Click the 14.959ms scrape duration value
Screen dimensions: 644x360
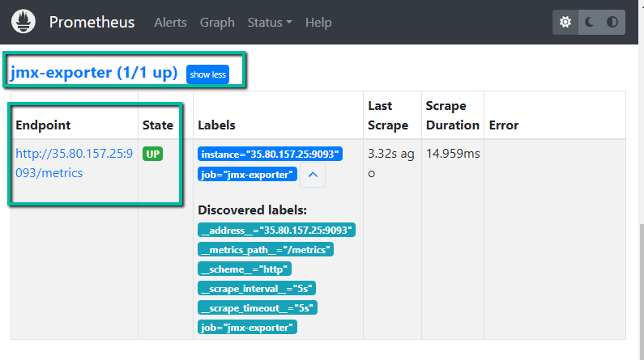(453, 154)
